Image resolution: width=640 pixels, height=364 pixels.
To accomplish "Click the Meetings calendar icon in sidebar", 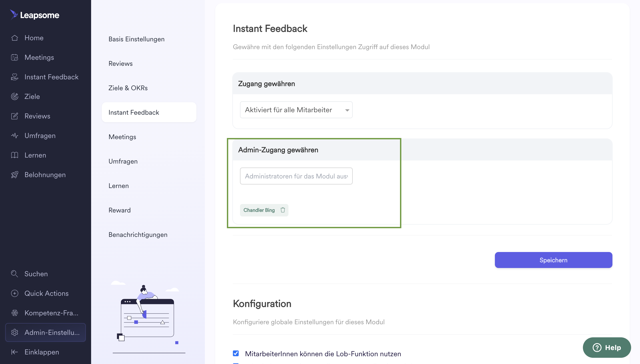I will (14, 57).
